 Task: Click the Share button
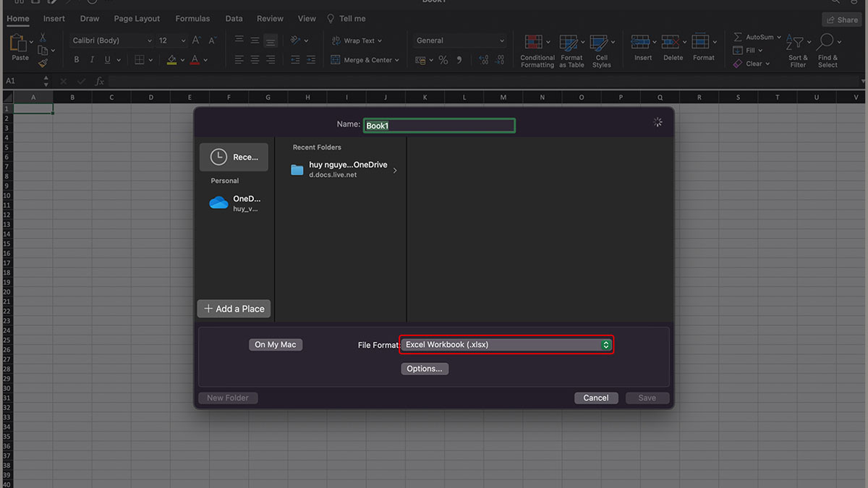[842, 20]
